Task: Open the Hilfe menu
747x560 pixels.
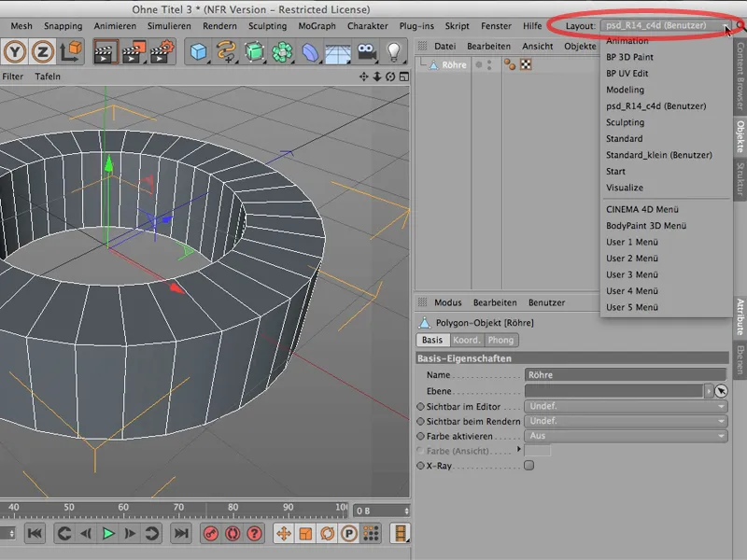Action: click(532, 26)
